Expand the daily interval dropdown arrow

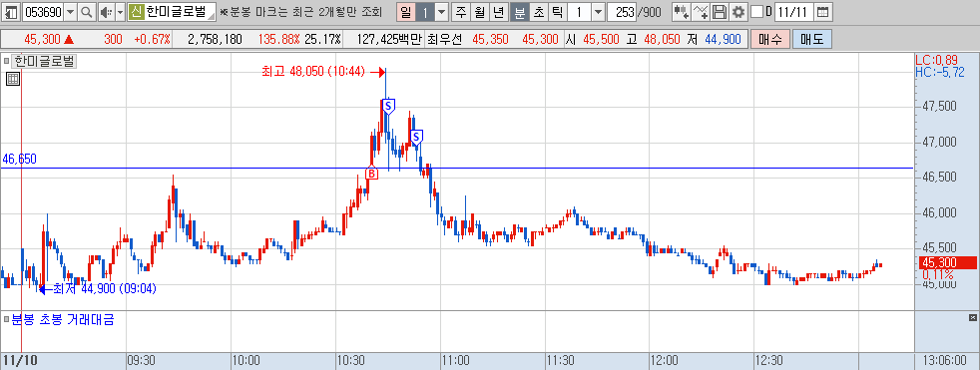pyautogui.click(x=441, y=12)
